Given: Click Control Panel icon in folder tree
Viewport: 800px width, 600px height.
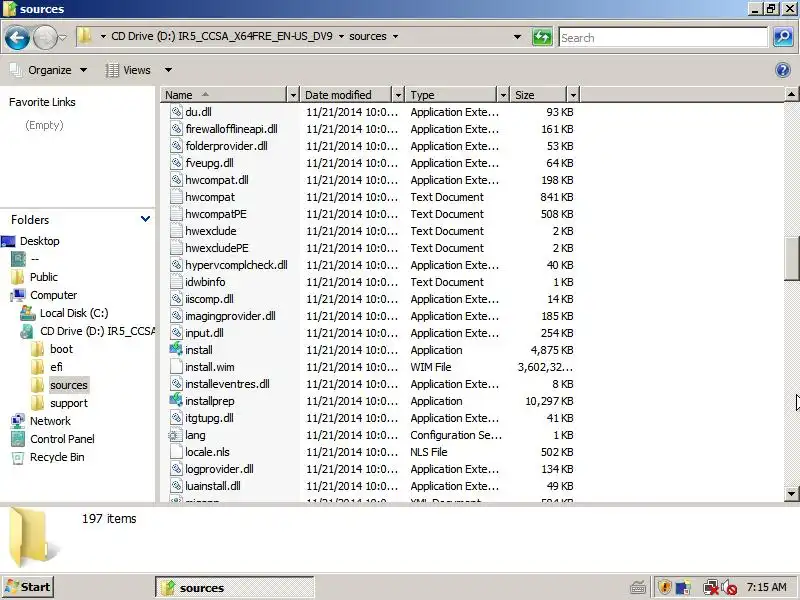Looking at the screenshot, I should (18, 439).
